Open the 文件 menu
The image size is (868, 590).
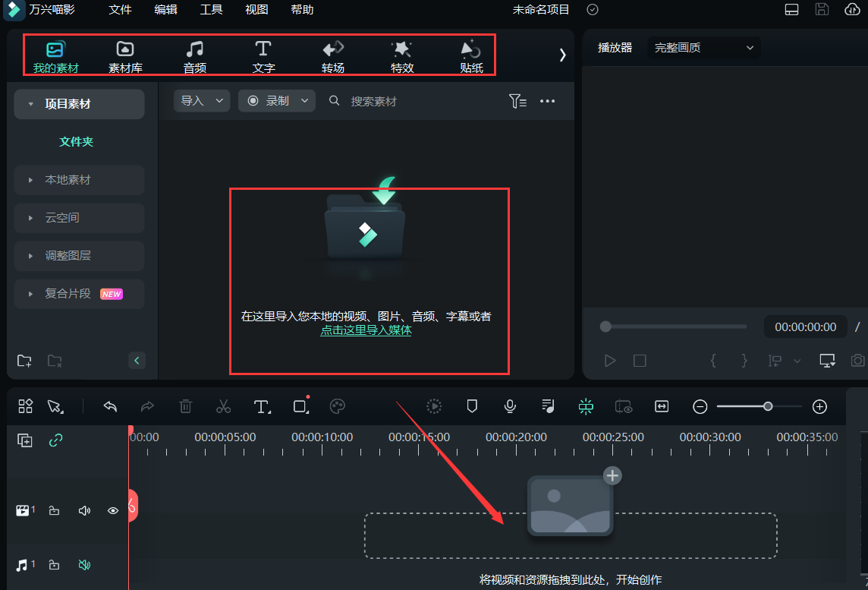coord(120,10)
